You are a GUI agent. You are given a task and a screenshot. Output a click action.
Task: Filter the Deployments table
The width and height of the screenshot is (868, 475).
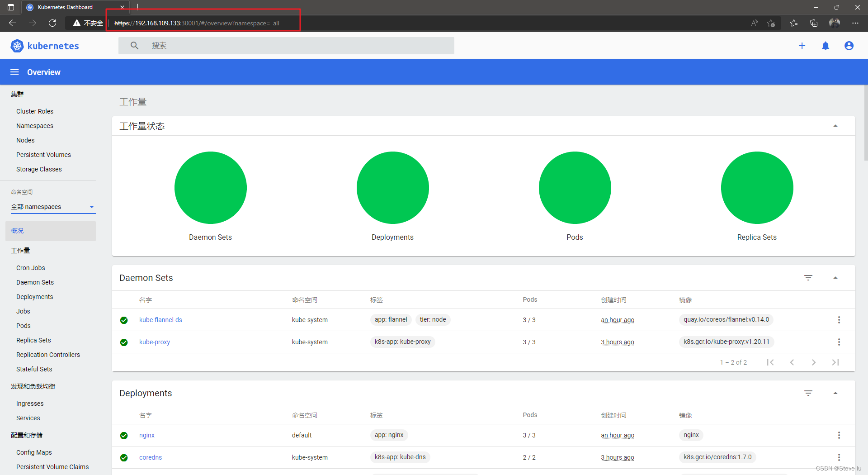808,393
